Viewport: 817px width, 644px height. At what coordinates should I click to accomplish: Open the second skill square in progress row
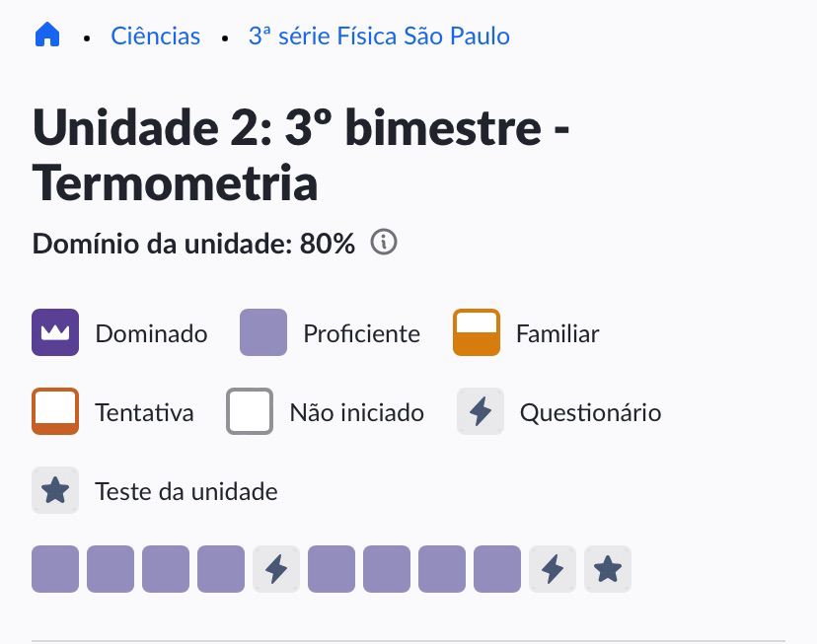click(x=111, y=569)
